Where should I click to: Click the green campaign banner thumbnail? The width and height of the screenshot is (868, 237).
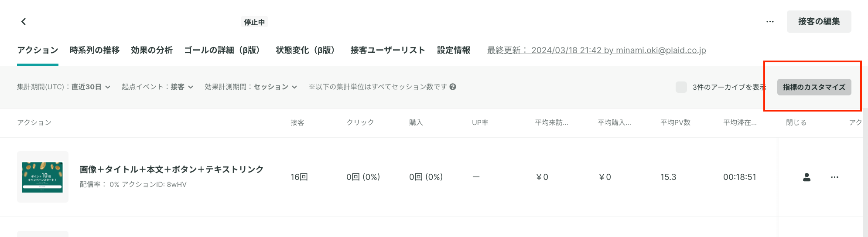42,177
